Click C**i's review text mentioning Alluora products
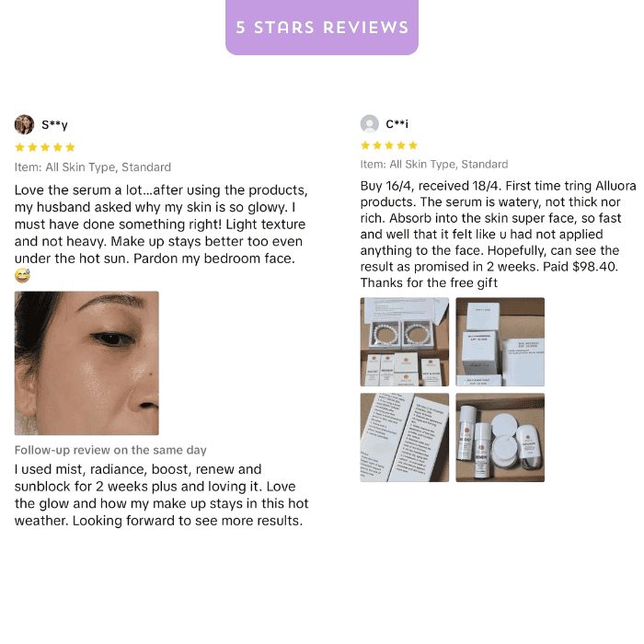Screen dimensions: 644x644 (x=499, y=234)
